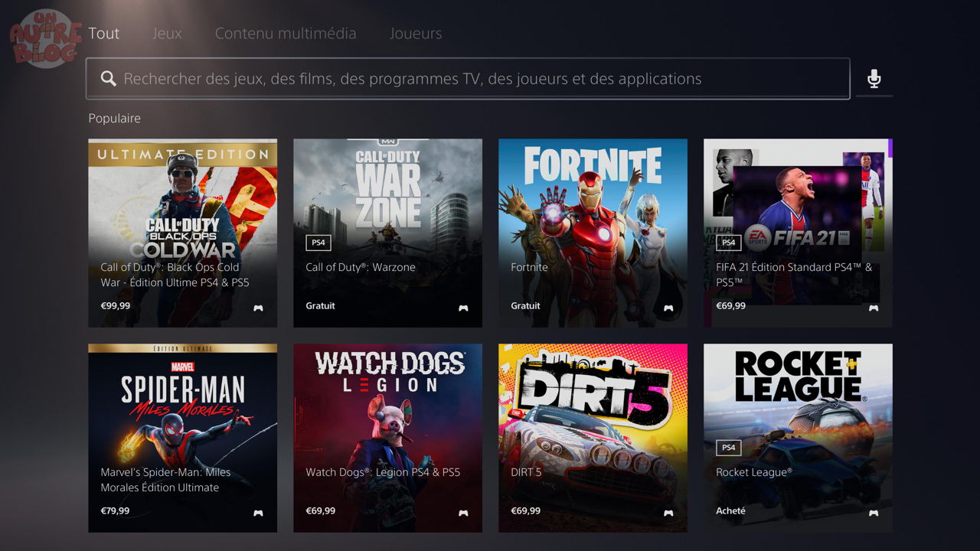The height and width of the screenshot is (551, 980).
Task: Click the €99,99 price on Cold War
Action: tap(116, 306)
